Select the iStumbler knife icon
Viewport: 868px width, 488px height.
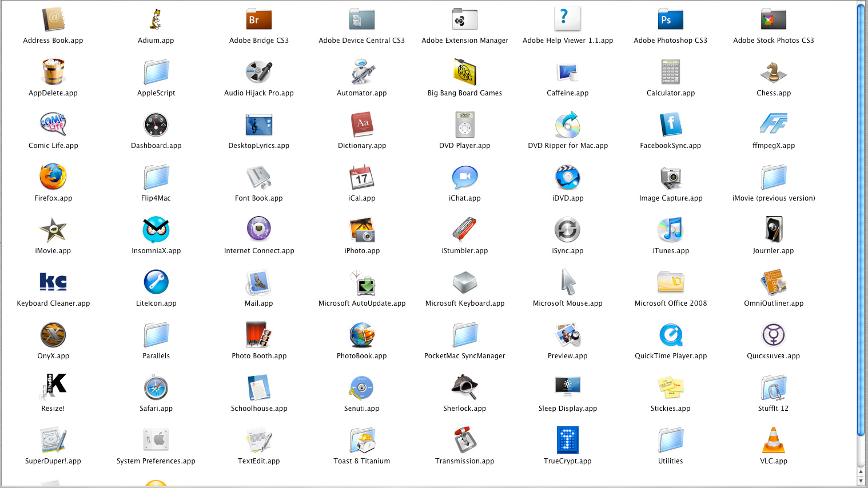coord(465,230)
